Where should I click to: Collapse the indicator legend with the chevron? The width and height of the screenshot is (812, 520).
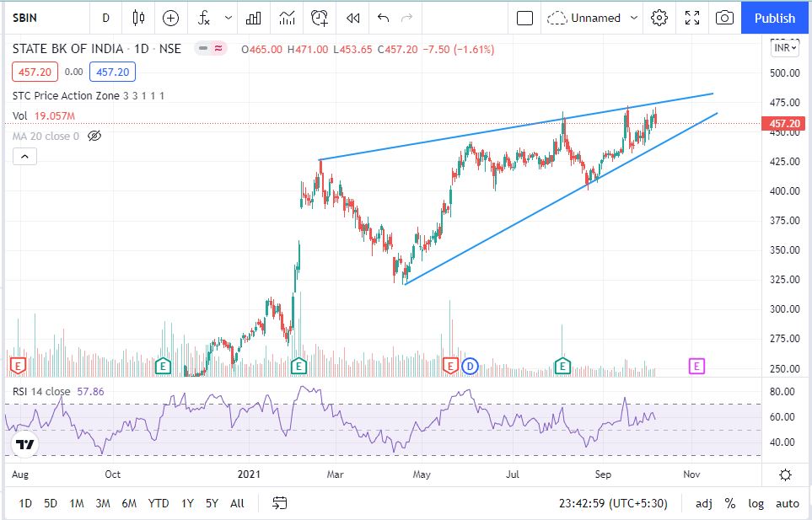coord(24,156)
